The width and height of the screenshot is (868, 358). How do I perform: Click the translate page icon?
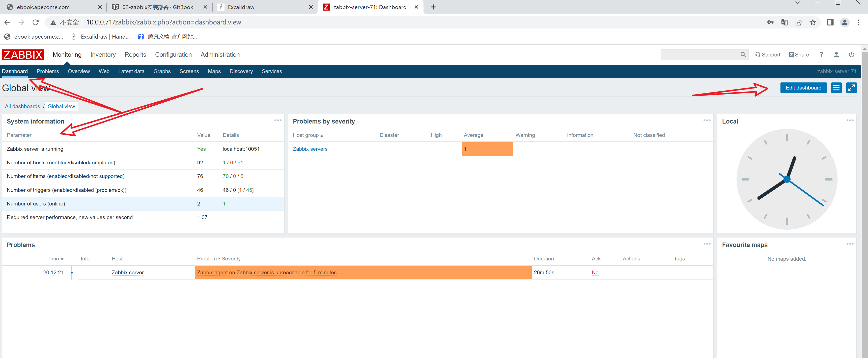click(785, 22)
